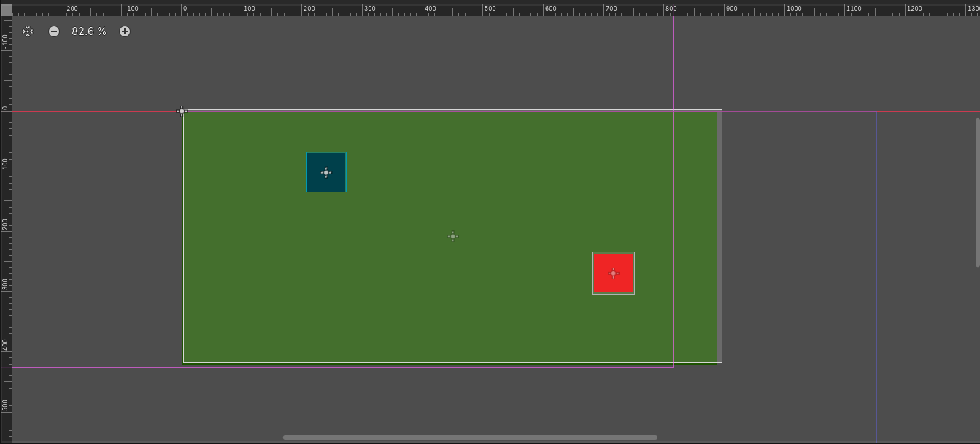Click the origin crosshair at the green rectangle's corner
Image resolution: width=980 pixels, height=444 pixels.
[x=182, y=112]
